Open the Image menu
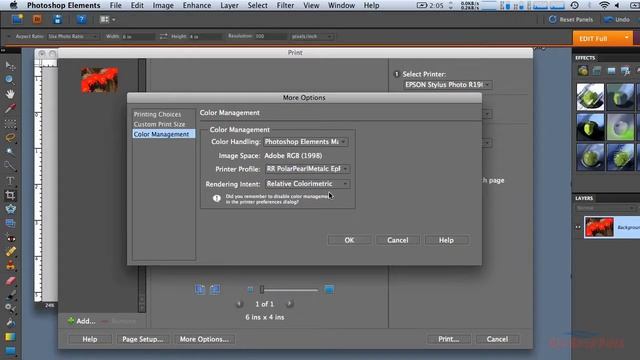 coord(163,5)
